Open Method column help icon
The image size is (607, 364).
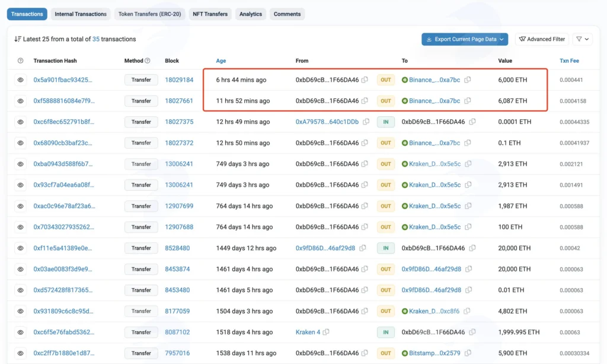(x=148, y=61)
